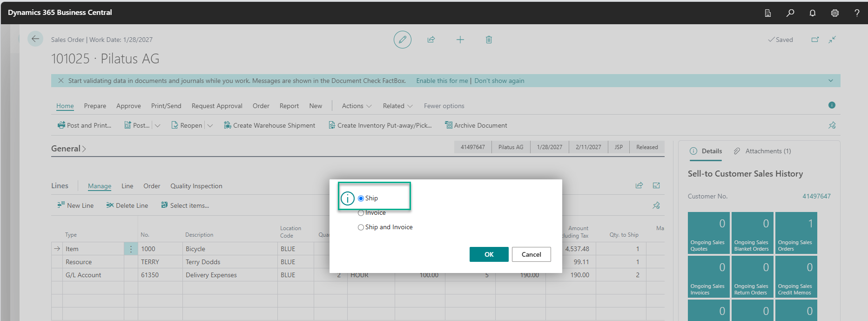
Task: Open the search magnifier in top bar
Action: (x=790, y=13)
